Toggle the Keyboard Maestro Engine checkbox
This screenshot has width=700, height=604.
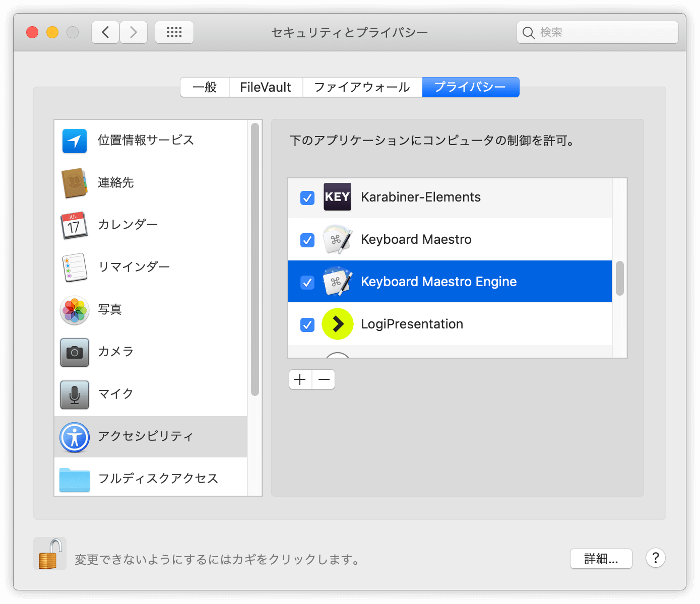coord(307,283)
